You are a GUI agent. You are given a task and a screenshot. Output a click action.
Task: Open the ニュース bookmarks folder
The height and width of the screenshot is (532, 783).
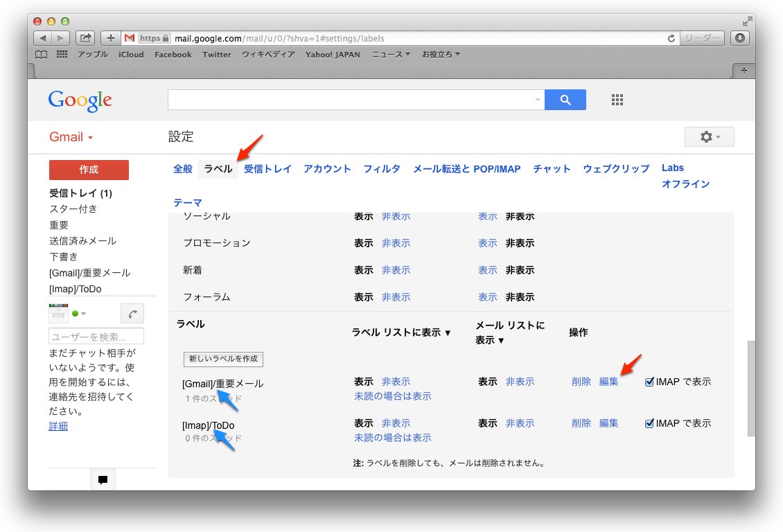[391, 55]
